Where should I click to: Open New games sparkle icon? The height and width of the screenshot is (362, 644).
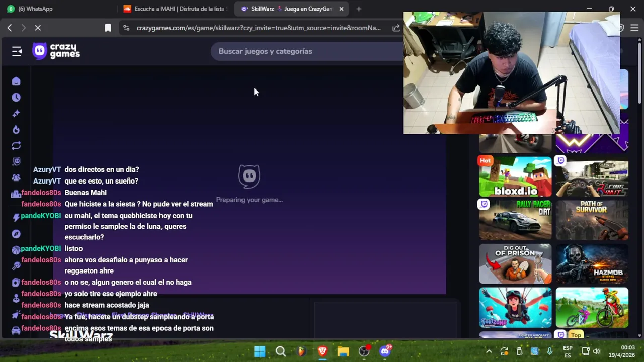tap(16, 114)
